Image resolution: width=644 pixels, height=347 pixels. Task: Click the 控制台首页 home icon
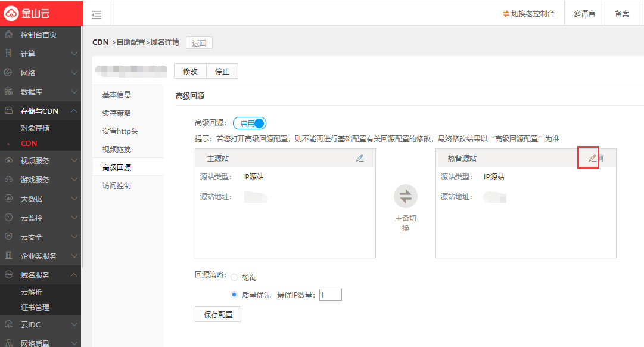8,35
